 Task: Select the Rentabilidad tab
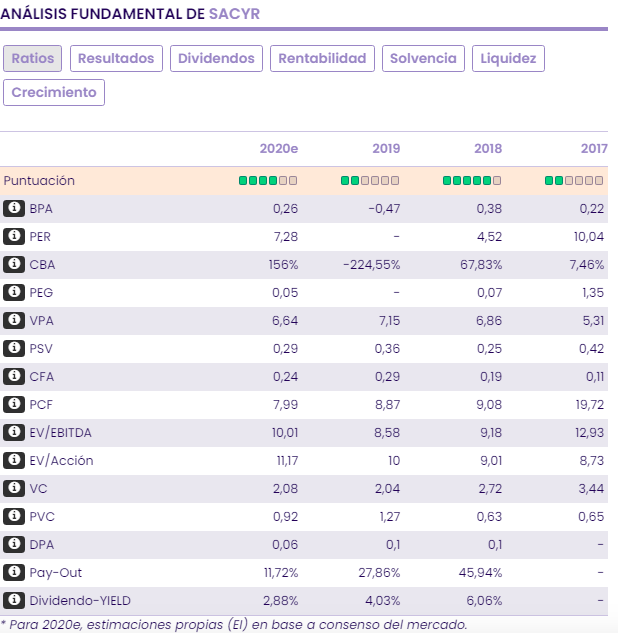tap(322, 59)
